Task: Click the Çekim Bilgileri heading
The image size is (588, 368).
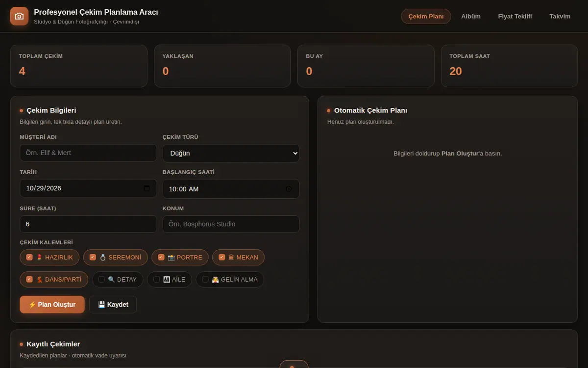Action: tap(51, 110)
